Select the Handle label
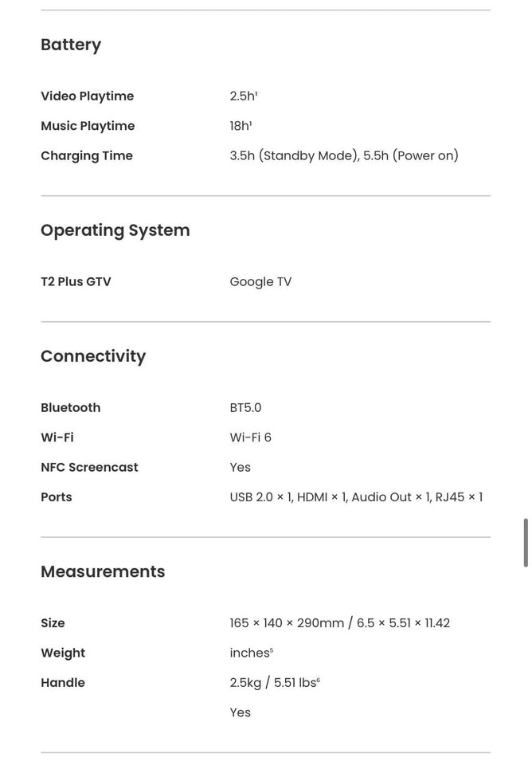The width and height of the screenshot is (532, 765). (x=63, y=683)
